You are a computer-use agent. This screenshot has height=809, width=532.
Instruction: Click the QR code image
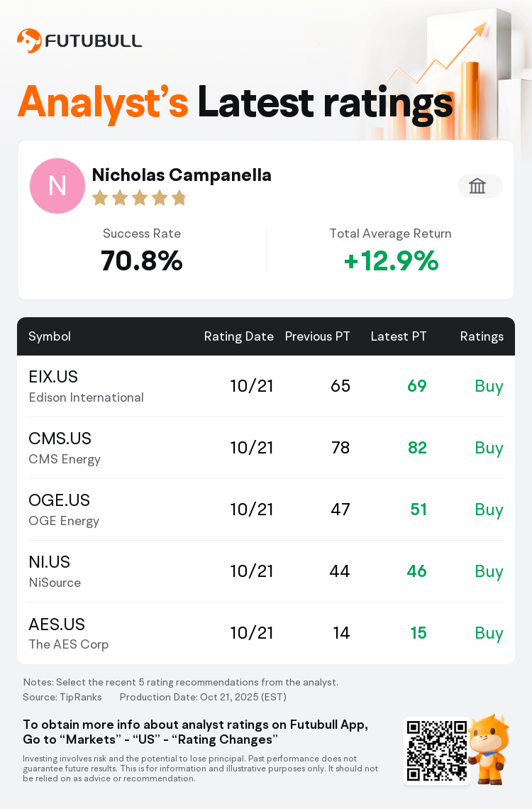(437, 751)
